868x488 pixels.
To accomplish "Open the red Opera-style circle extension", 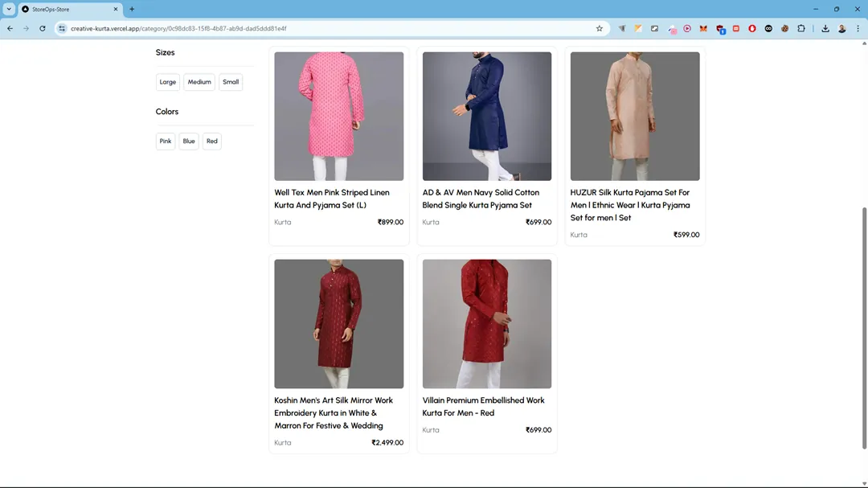I will pos(751,28).
